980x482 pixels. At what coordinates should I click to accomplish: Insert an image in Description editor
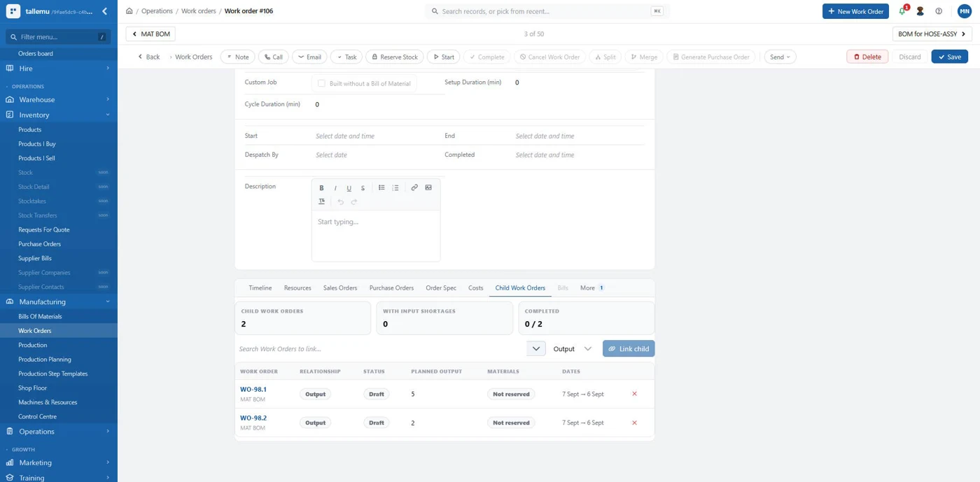pyautogui.click(x=428, y=187)
